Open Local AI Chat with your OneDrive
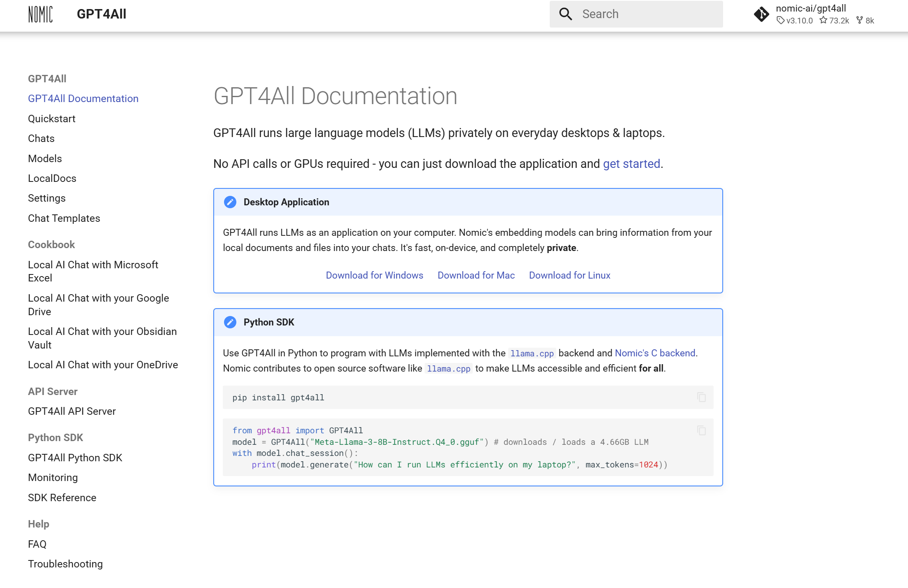The image size is (908, 588). (x=103, y=365)
